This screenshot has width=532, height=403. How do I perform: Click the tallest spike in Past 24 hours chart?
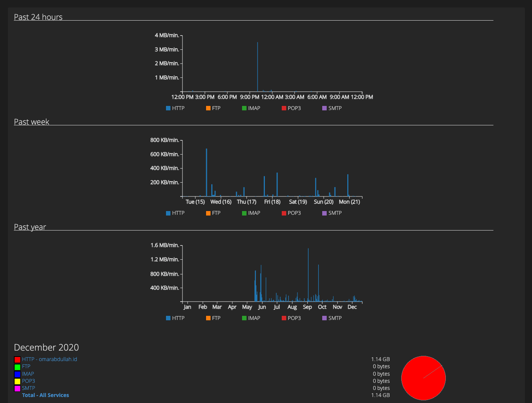tap(257, 67)
